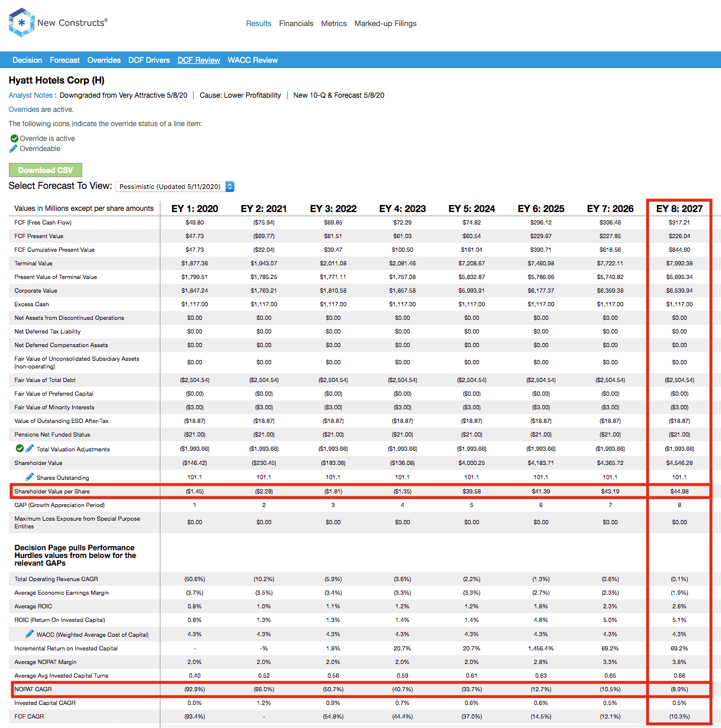Click pencil icon next to Shares Outstanding
Image resolution: width=721 pixels, height=728 pixels.
click(x=30, y=477)
